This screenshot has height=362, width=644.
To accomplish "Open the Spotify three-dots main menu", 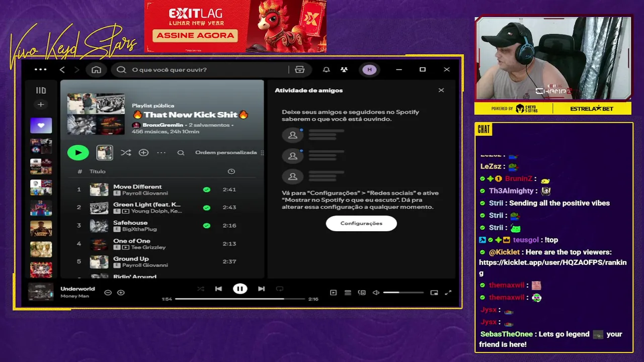I will coord(40,69).
